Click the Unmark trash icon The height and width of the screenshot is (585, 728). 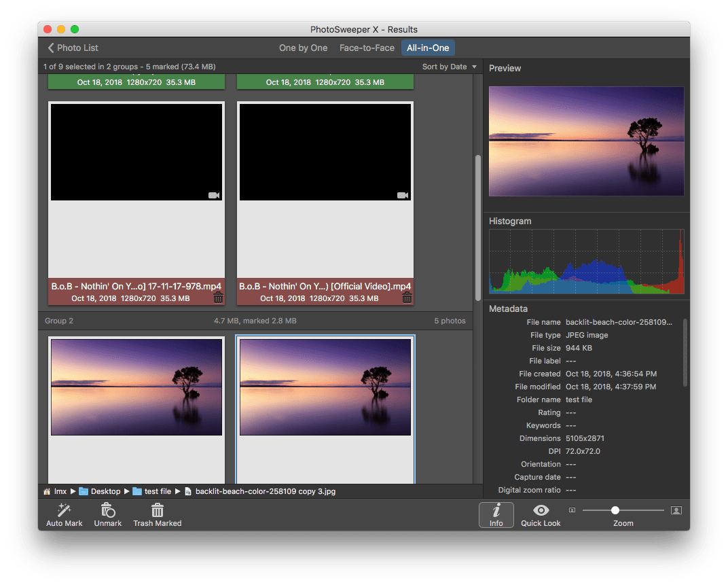coord(108,510)
